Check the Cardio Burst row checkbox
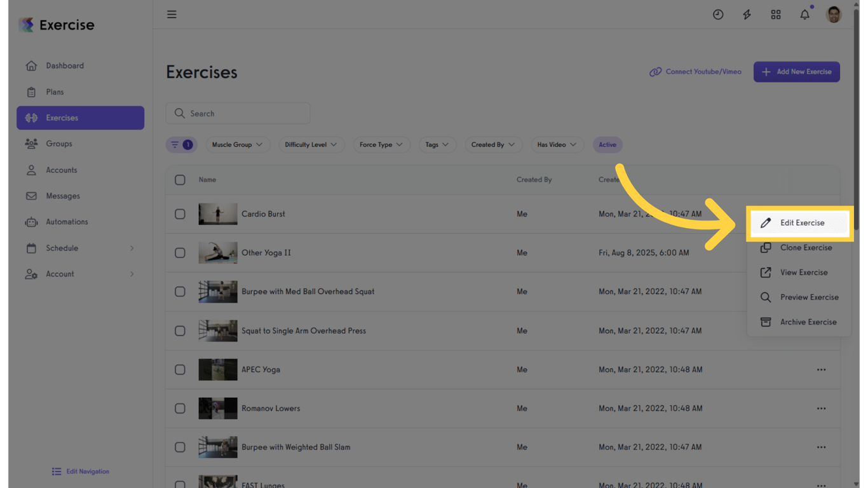The image size is (868, 488). [180, 214]
